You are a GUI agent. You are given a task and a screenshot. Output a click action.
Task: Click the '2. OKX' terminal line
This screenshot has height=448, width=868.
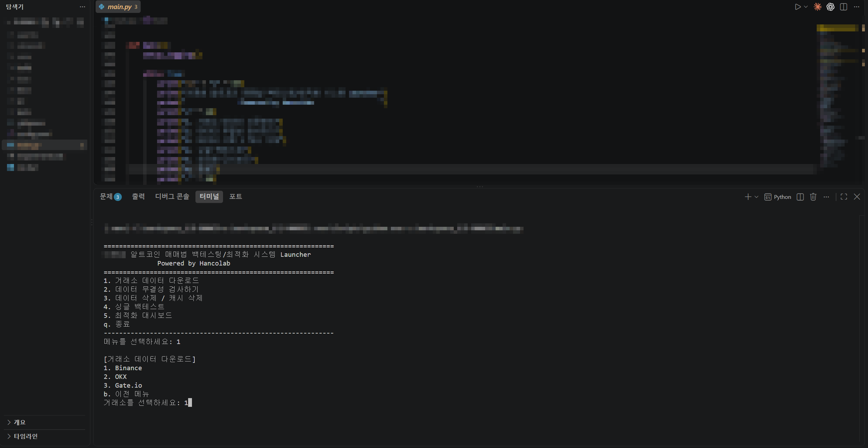[x=115, y=376]
